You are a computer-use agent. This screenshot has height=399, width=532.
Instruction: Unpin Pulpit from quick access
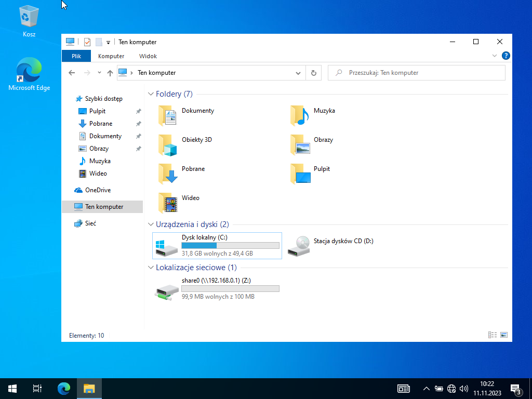coord(138,111)
